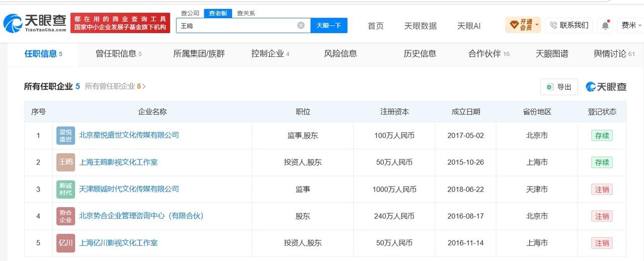Open the 所属集团/族群 tab

(199, 54)
